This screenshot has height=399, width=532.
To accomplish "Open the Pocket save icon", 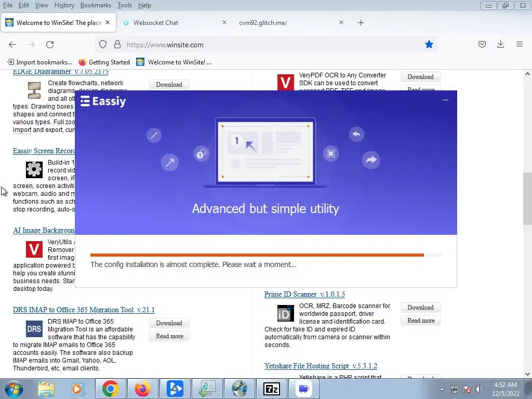I will click(482, 44).
